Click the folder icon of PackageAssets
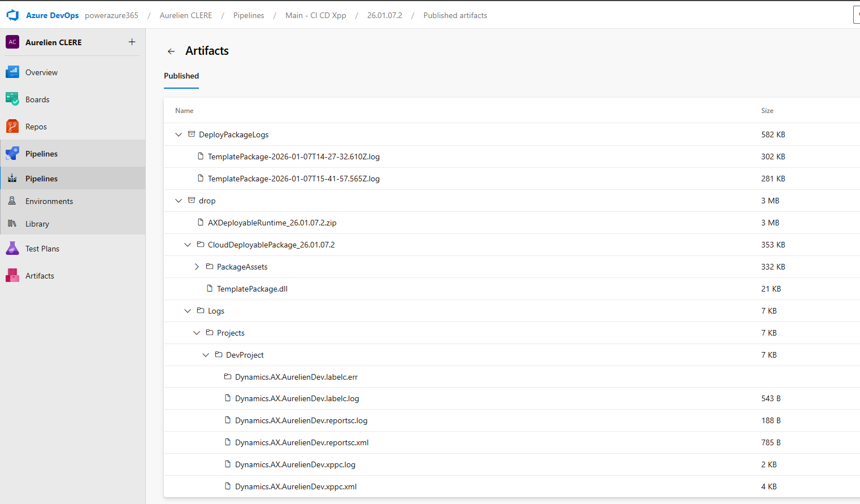Image resolution: width=860 pixels, height=504 pixels. (x=210, y=267)
